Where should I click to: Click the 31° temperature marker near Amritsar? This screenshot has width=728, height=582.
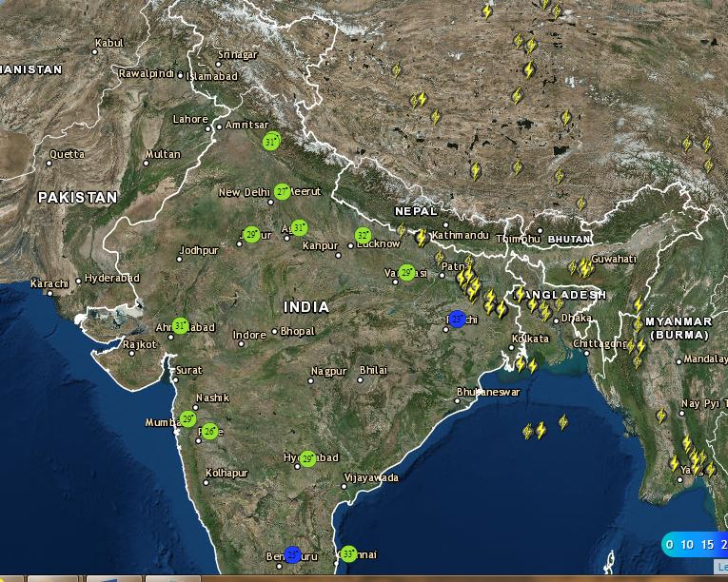(271, 141)
